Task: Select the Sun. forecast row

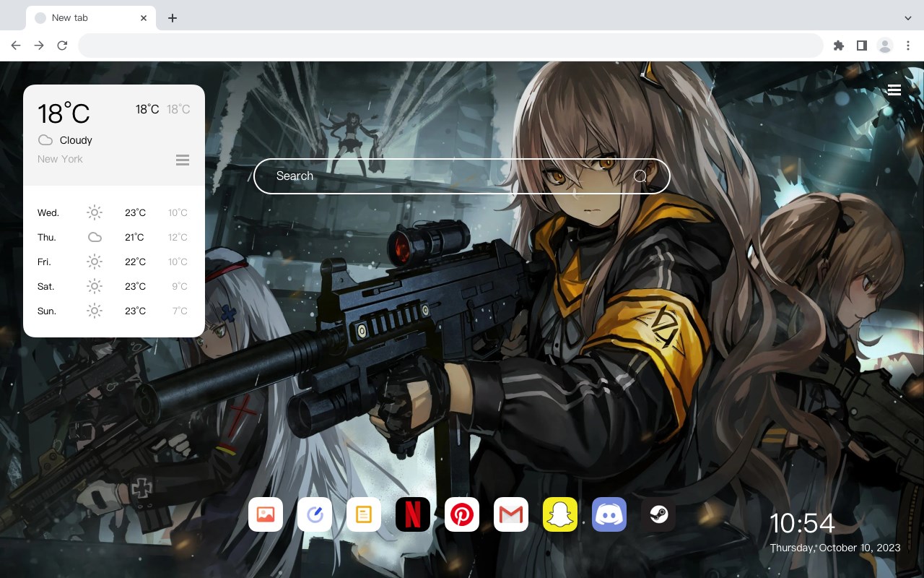Action: pos(113,311)
